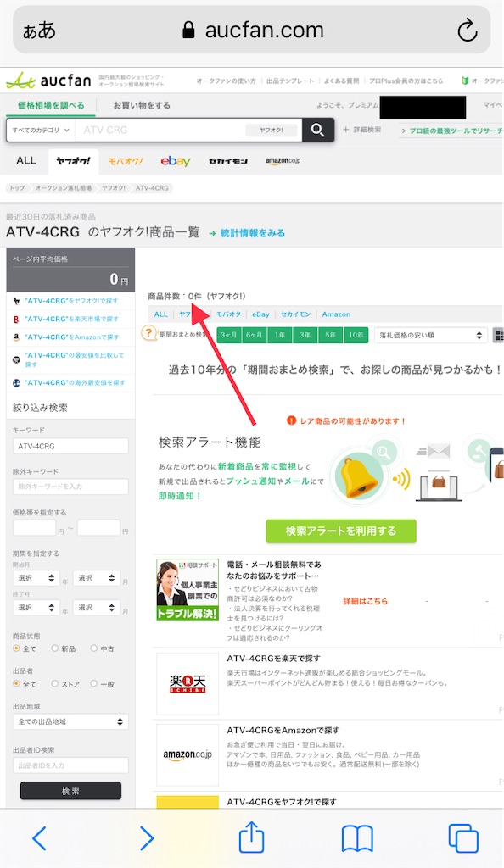This screenshot has height=868, width=504.
Task: Open the 価格相場を調べる tab
Action: pos(51,105)
